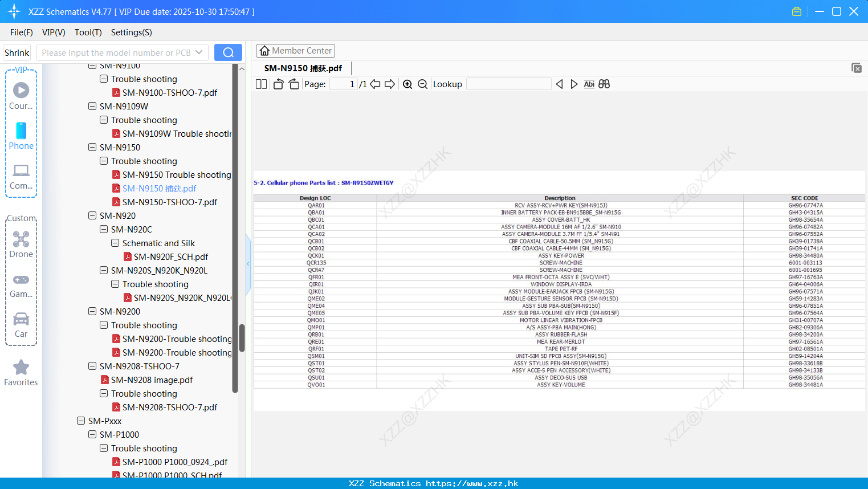
Task: Zoom in on the PDF
Action: pyautogui.click(x=407, y=84)
